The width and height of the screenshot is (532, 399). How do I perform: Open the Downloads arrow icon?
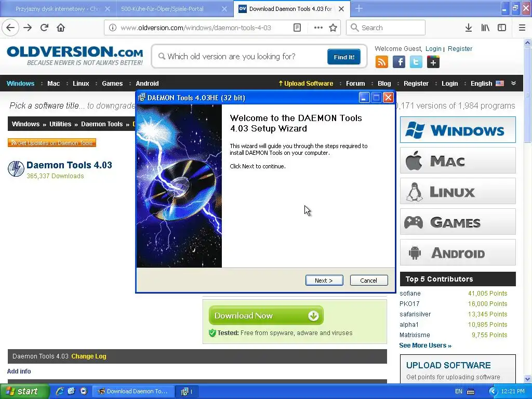[x=469, y=28]
